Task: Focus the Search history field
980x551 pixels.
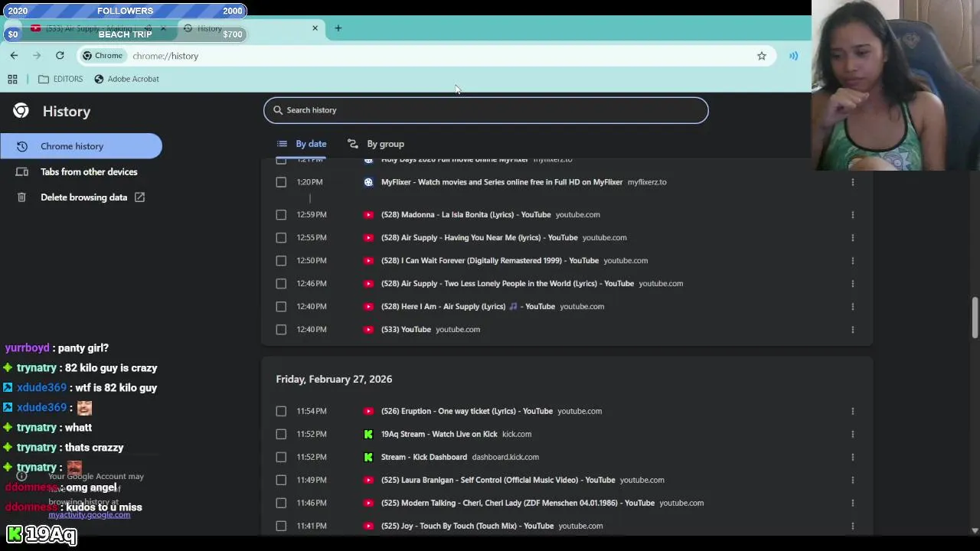Action: tap(486, 110)
